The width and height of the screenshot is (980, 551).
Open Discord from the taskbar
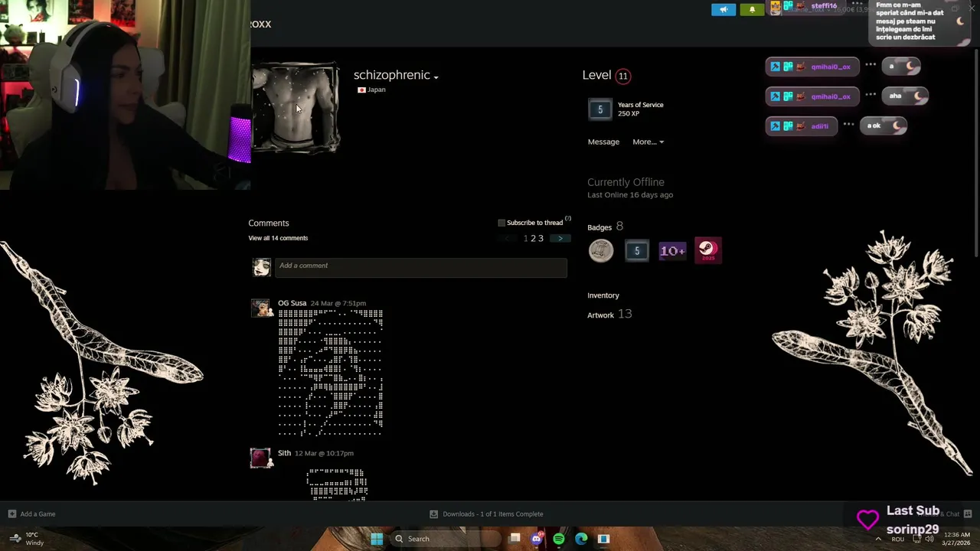point(537,539)
